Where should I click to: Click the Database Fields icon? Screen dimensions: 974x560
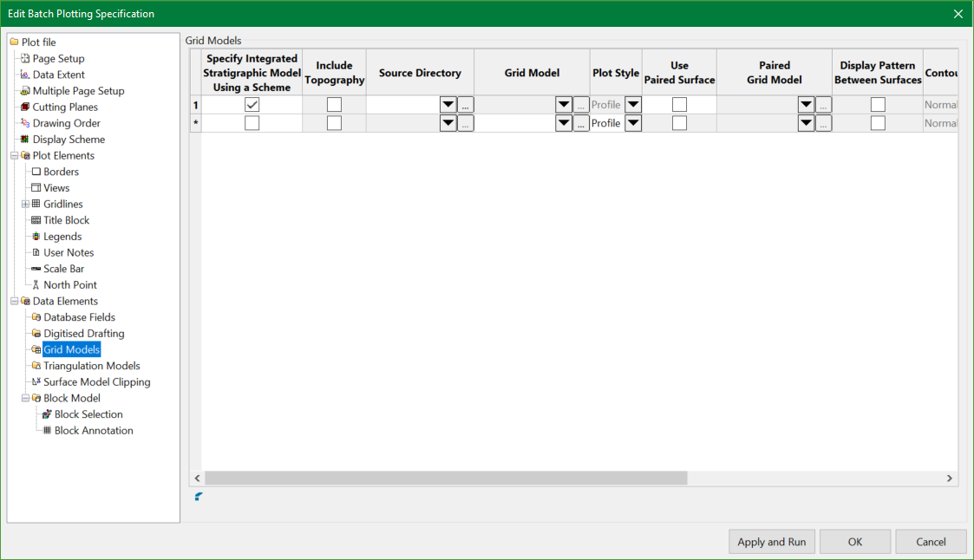pos(36,316)
